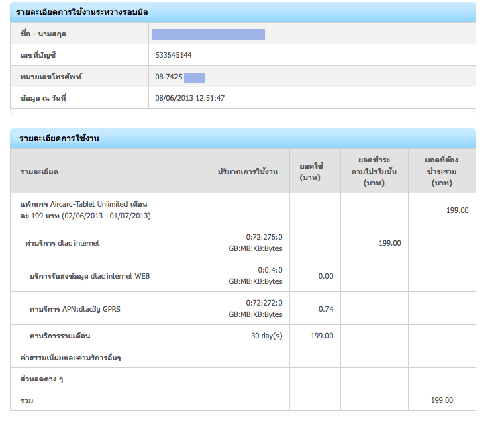Click the redacted name field
This screenshot has width=504, height=421.
pos(208,34)
